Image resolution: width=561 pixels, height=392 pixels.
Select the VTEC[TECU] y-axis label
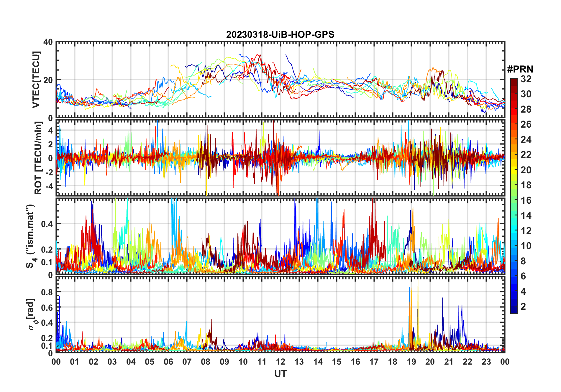(36, 80)
